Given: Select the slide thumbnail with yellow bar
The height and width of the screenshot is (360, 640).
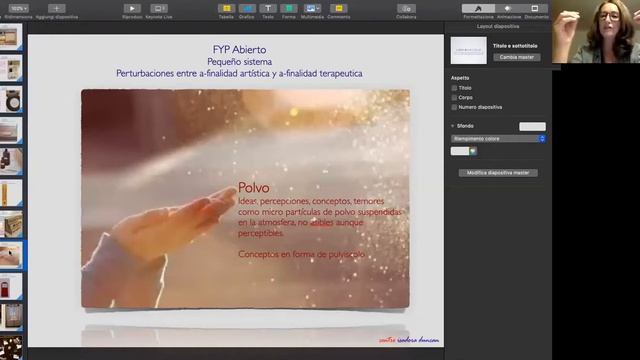Looking at the screenshot, I should tap(11, 193).
